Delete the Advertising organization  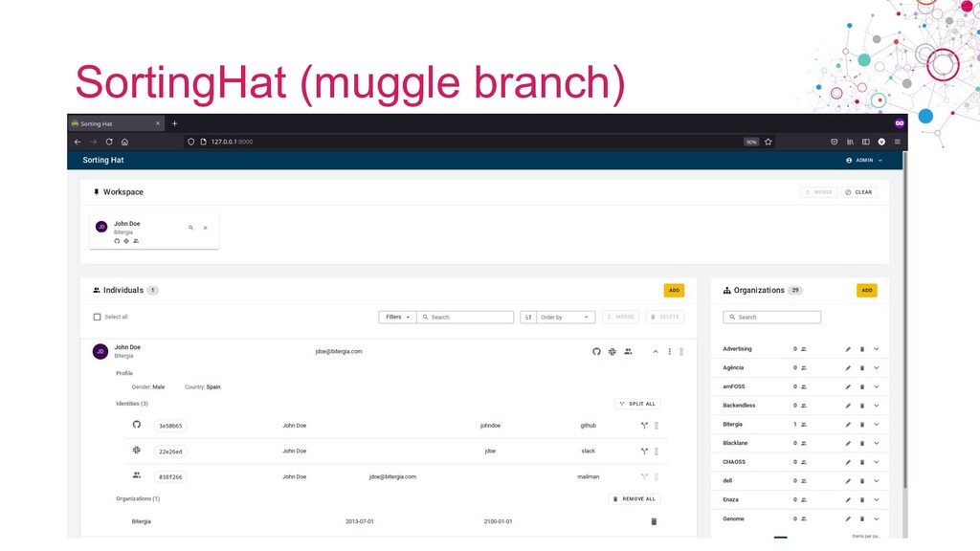click(x=862, y=349)
